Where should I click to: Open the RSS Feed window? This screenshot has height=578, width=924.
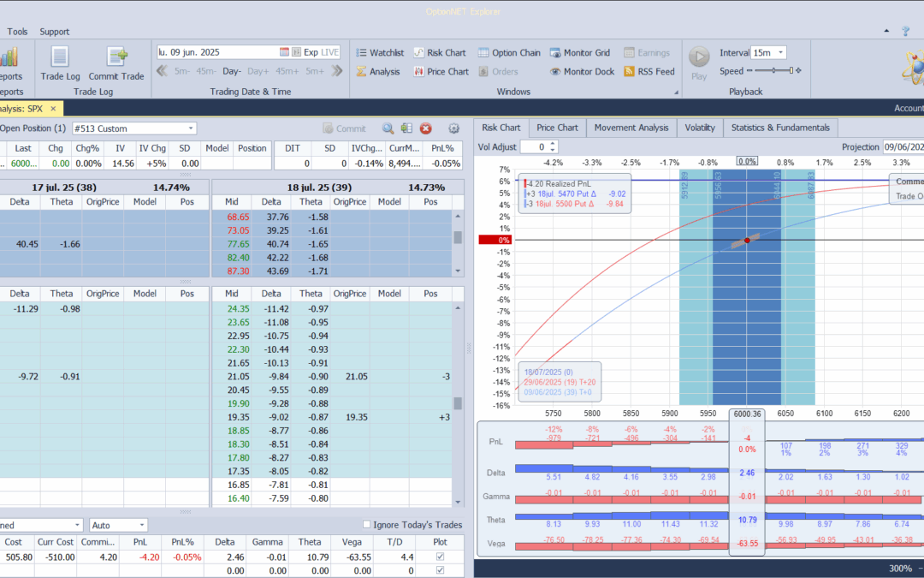pyautogui.click(x=649, y=71)
